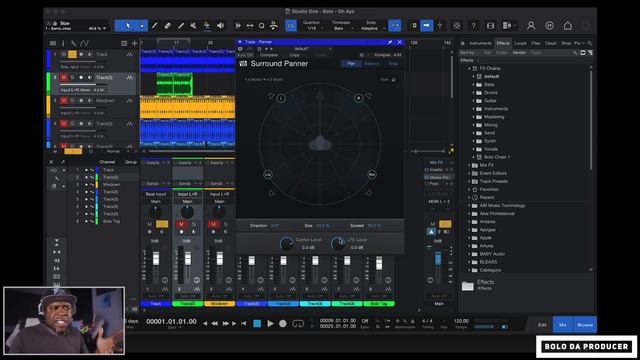Viewport: 640px width, 360px height.
Task: Open the Snap Adaptive dropdown
Action: tap(372, 28)
